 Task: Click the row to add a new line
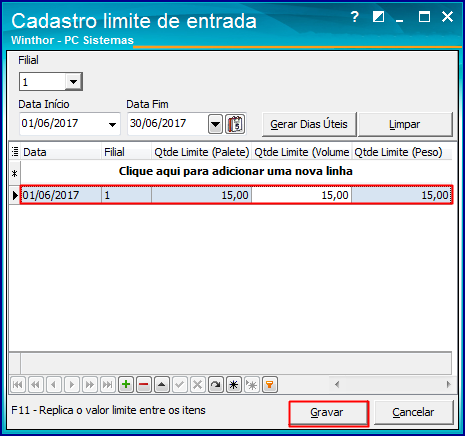[x=236, y=171]
